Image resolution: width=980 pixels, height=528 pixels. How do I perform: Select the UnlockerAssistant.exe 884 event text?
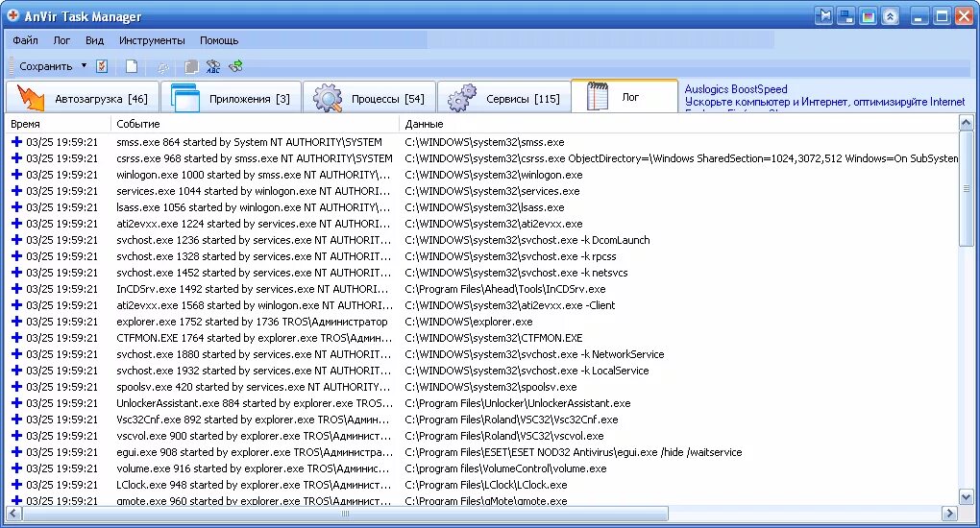(x=255, y=403)
